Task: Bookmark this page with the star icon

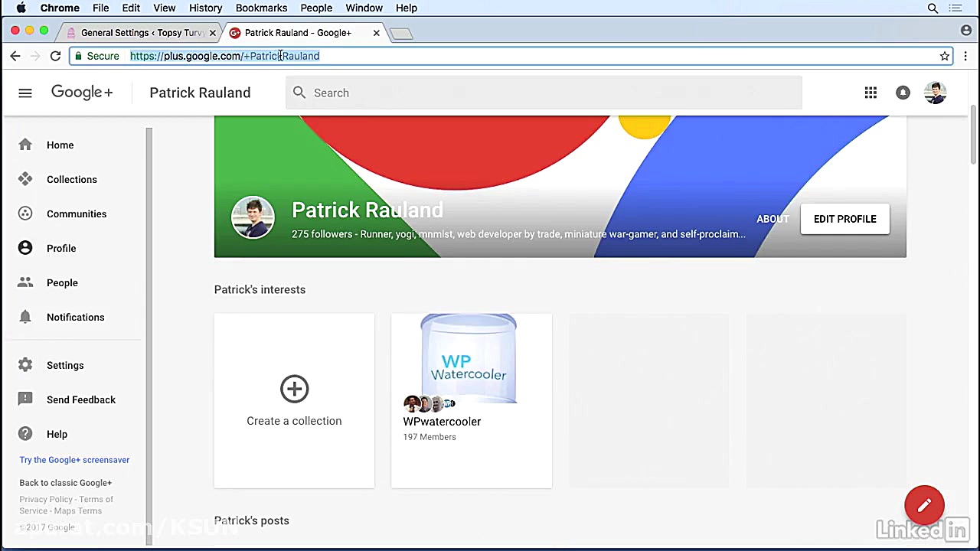Action: 945,56
